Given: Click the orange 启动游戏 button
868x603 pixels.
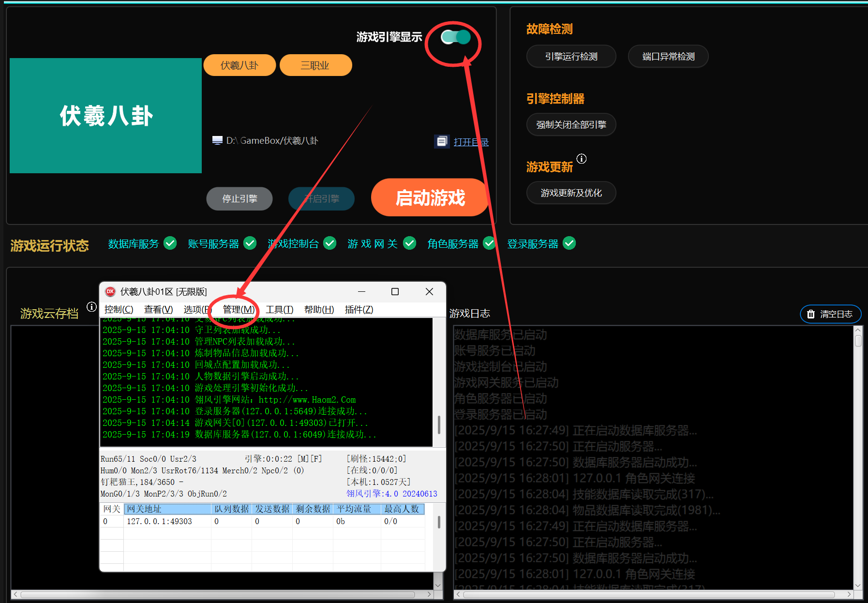Looking at the screenshot, I should tap(430, 197).
